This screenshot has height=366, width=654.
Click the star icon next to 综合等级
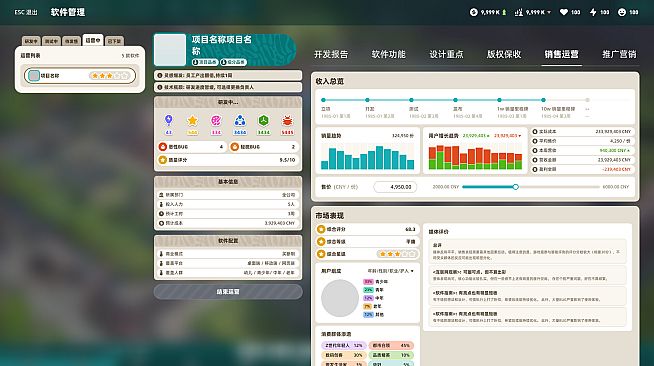coord(321,241)
